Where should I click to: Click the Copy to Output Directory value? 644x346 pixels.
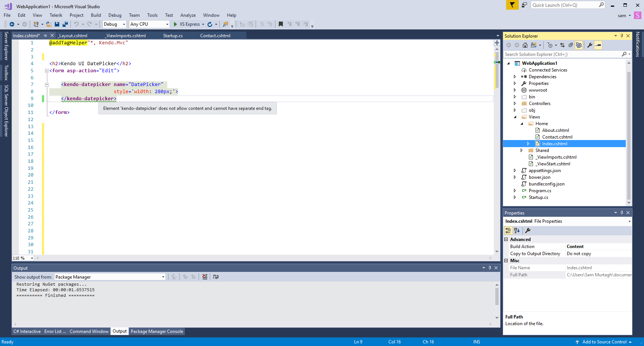(599, 254)
